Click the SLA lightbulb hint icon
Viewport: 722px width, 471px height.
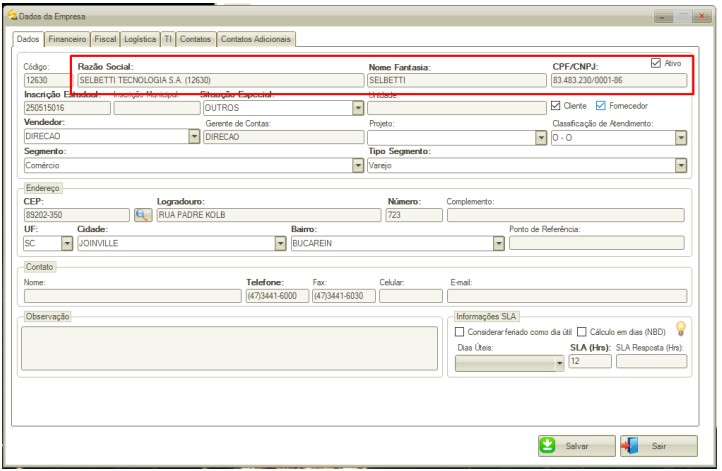(x=681, y=329)
